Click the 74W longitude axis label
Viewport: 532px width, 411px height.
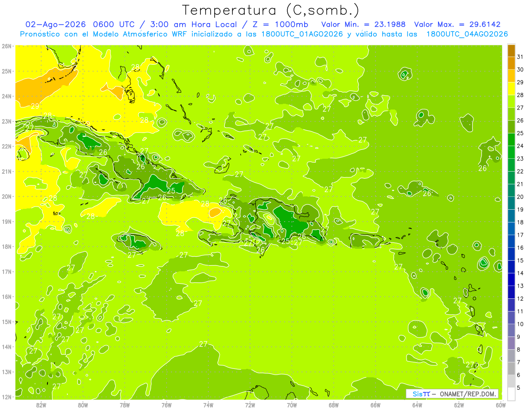click(208, 405)
